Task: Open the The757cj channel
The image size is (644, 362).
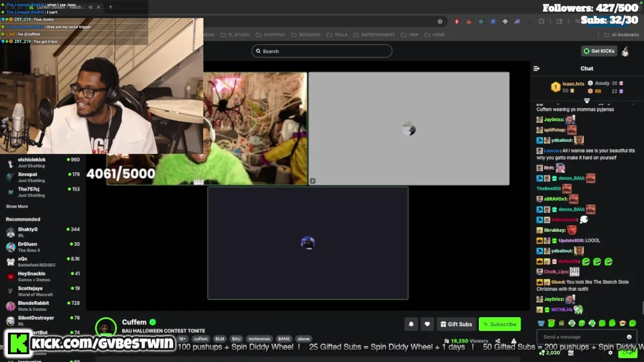Action: point(43,192)
